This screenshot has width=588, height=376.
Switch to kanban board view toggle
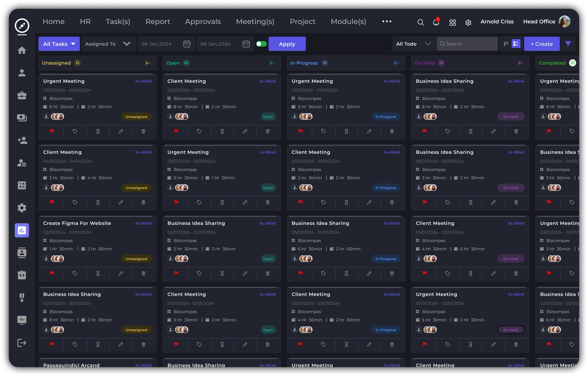click(506, 44)
